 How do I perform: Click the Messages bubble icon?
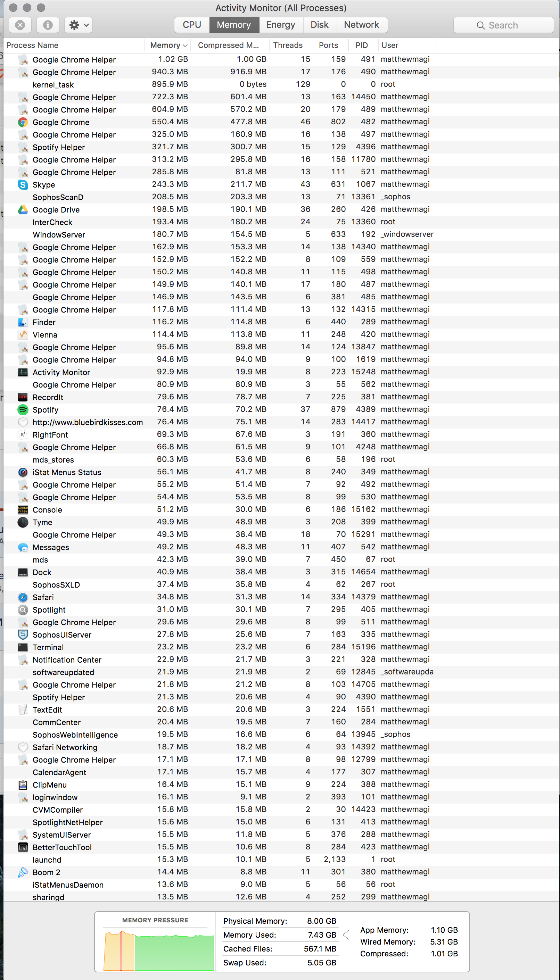click(23, 547)
